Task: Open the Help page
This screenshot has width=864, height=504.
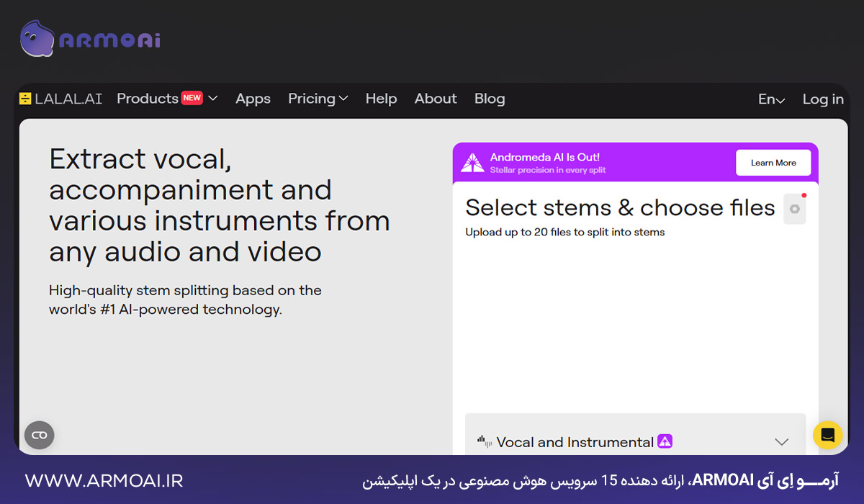Action: (x=381, y=99)
